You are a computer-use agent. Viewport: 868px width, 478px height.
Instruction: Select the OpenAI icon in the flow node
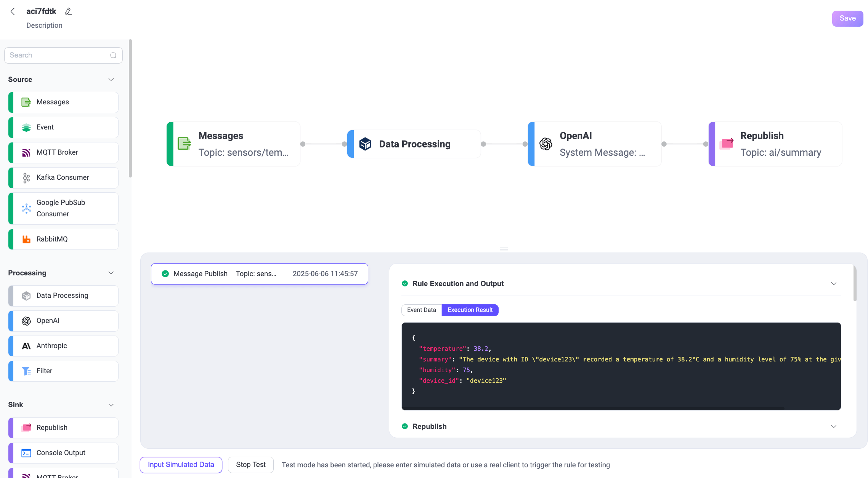(546, 144)
